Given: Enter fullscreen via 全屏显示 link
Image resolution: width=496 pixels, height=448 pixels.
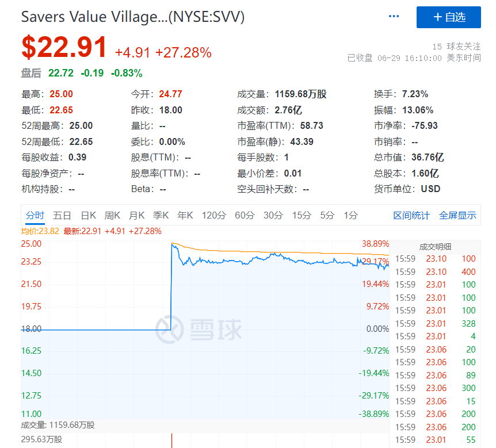Looking at the screenshot, I should [x=459, y=215].
